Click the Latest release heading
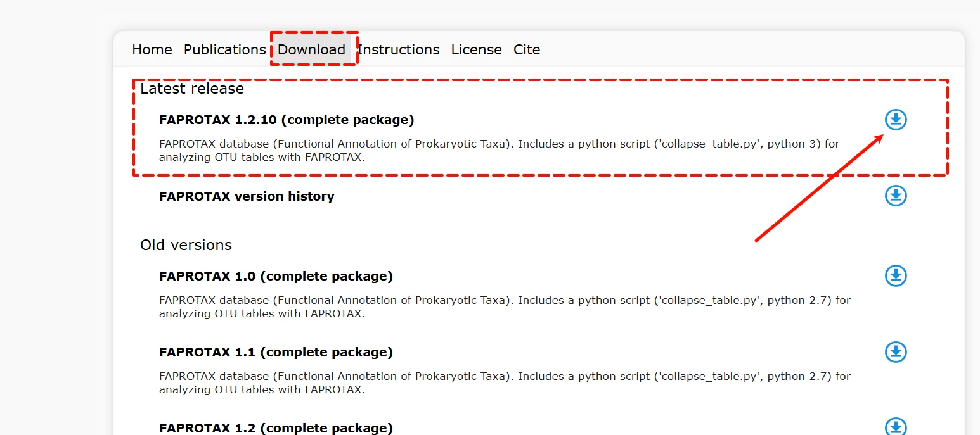The height and width of the screenshot is (435, 980). pos(192,89)
